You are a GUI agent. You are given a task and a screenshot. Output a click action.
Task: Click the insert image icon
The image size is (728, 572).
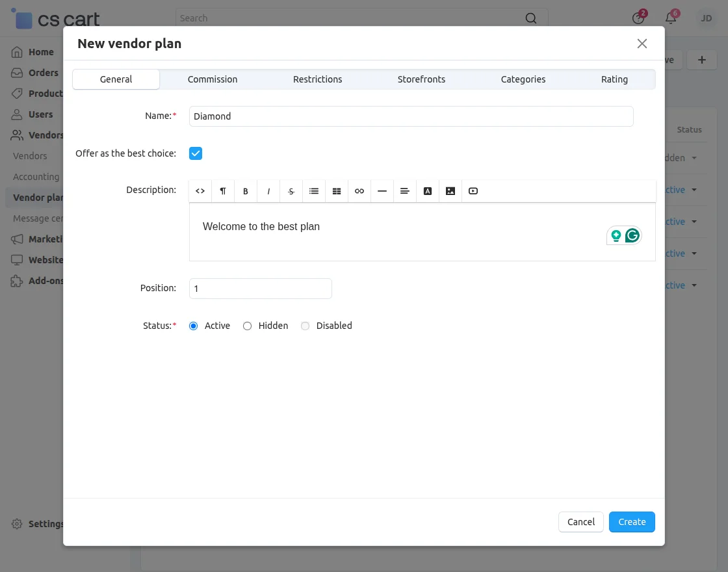point(450,190)
